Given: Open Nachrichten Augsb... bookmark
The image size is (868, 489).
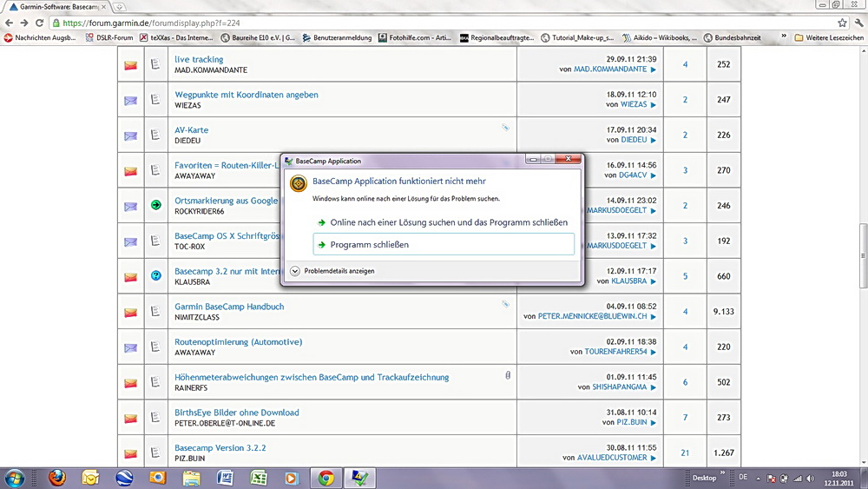Looking at the screenshot, I should (39, 37).
